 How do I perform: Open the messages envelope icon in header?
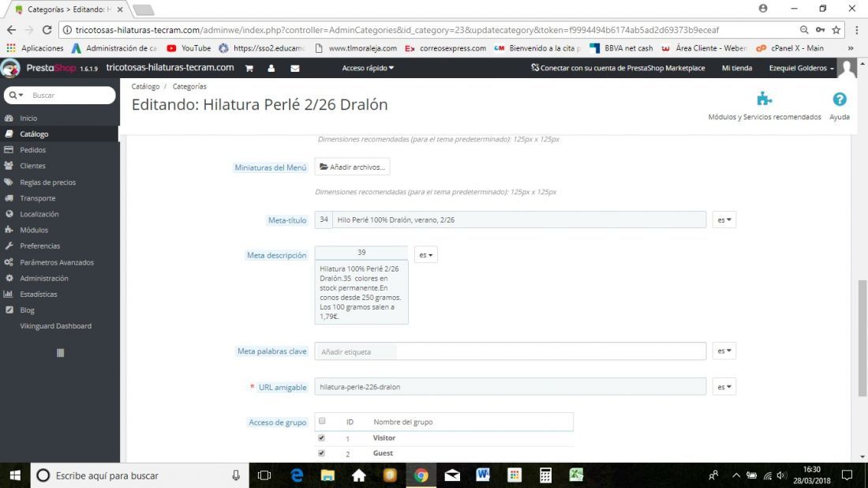[295, 68]
